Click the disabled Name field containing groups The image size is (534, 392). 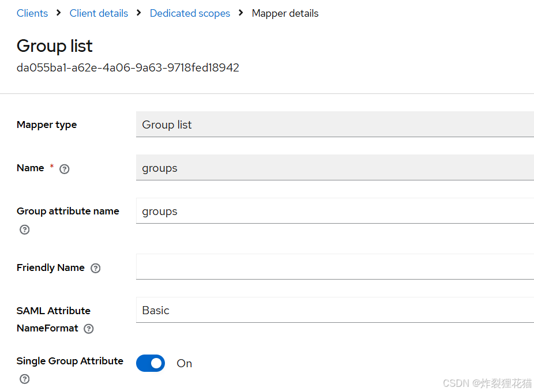[335, 168]
